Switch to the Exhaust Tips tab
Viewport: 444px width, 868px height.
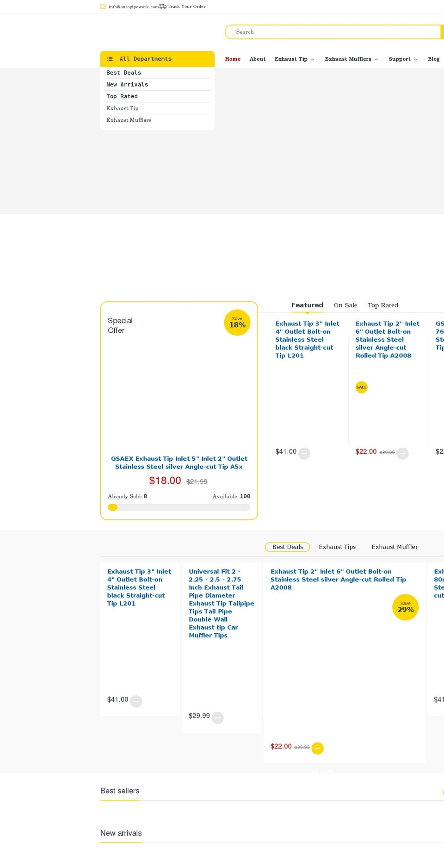pos(337,547)
